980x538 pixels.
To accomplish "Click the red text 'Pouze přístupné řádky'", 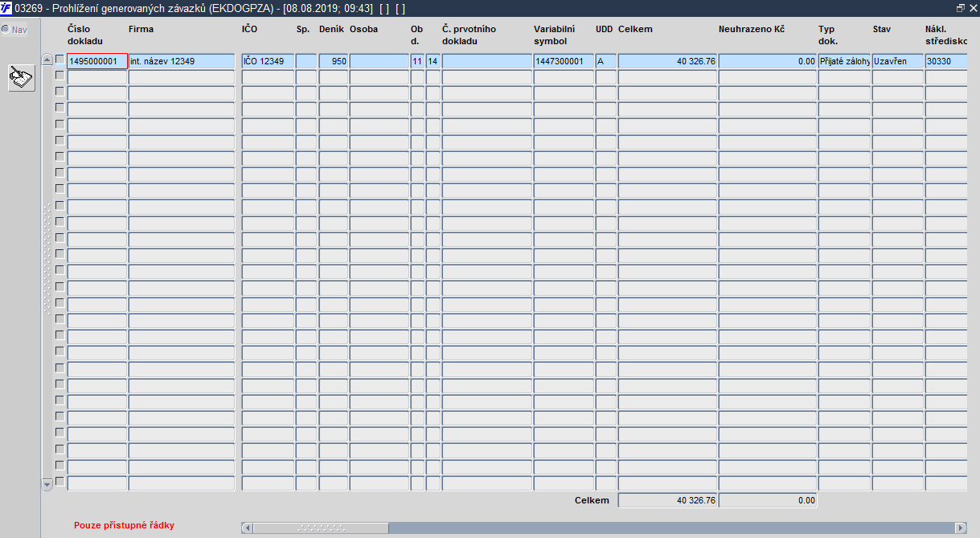I will click(x=124, y=525).
